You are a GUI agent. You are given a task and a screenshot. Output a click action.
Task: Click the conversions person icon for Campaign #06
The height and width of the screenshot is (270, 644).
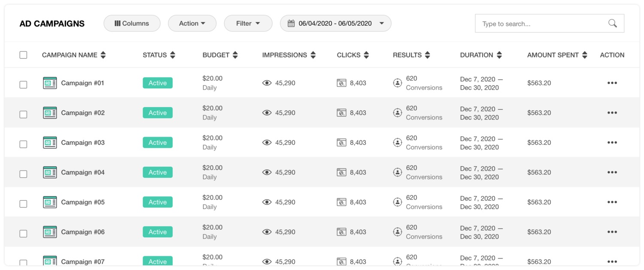click(398, 232)
